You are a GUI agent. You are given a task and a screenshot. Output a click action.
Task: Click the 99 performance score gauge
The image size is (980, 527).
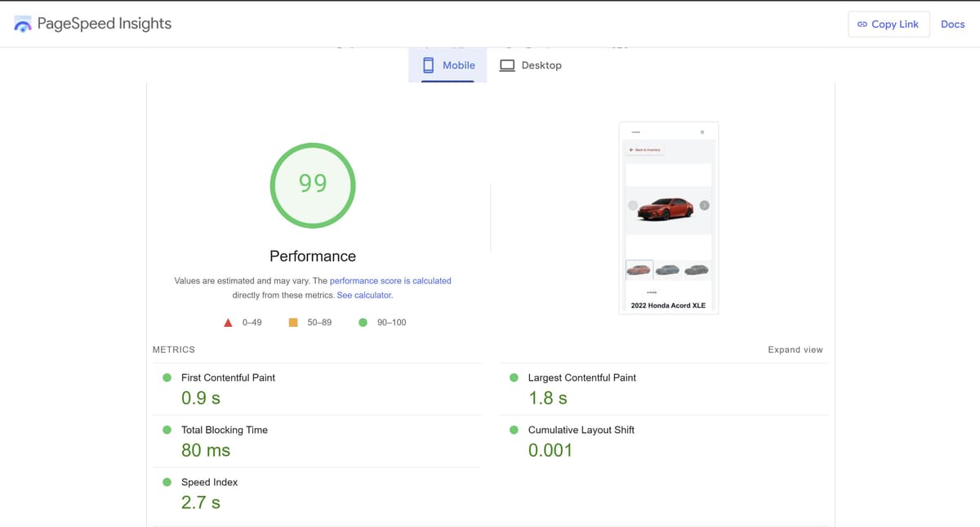[x=313, y=185]
